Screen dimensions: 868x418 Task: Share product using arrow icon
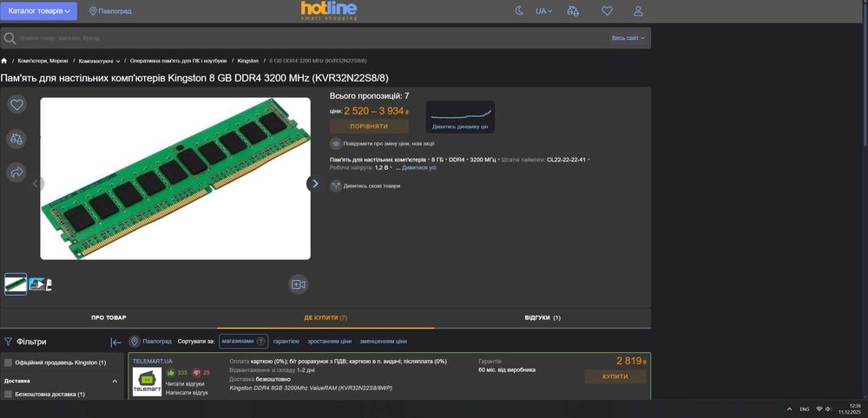(x=16, y=173)
